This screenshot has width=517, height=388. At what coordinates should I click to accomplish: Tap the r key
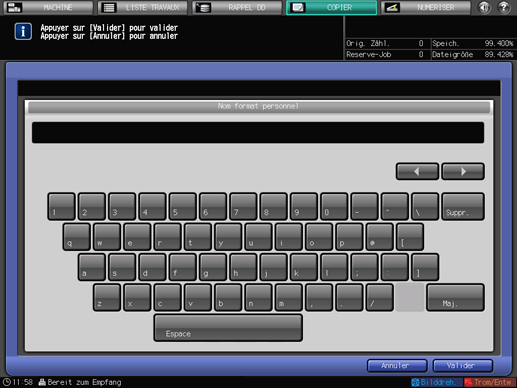(168, 237)
